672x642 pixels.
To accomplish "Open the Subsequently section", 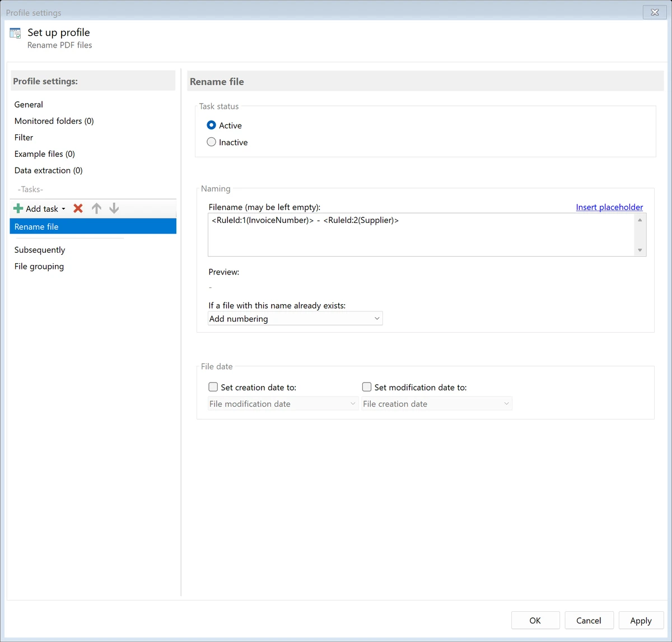I will tap(40, 250).
